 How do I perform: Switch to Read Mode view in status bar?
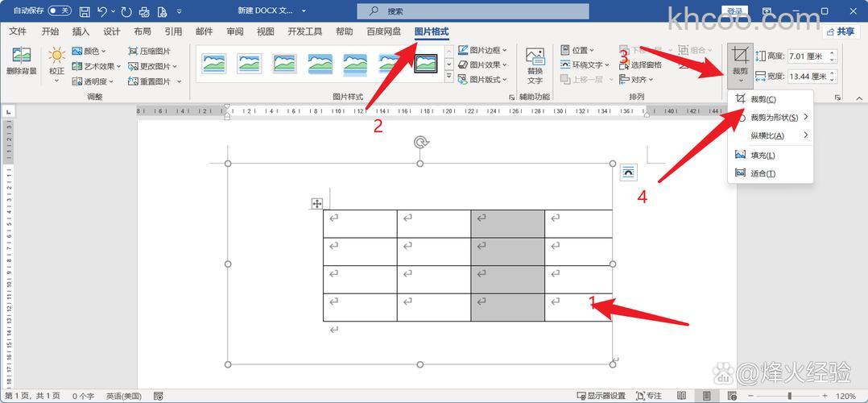pyautogui.click(x=681, y=396)
